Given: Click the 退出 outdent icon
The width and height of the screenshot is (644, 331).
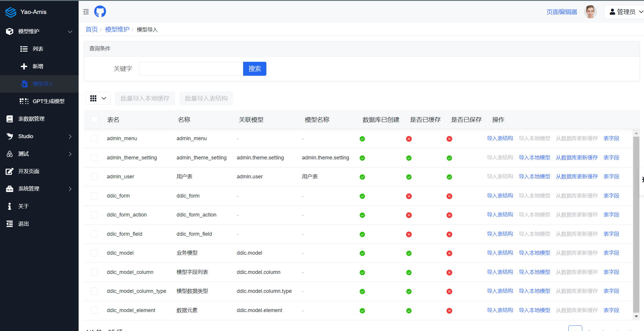Looking at the screenshot, I should 10,224.
